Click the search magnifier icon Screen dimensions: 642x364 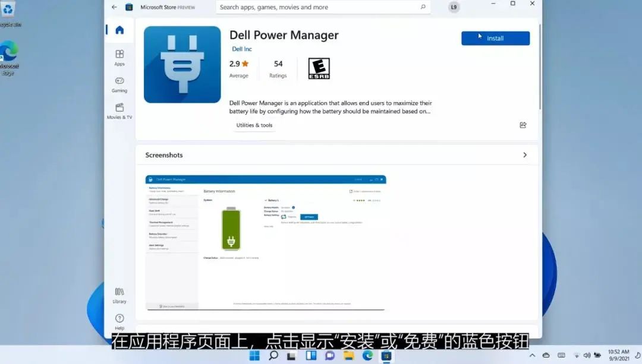(x=422, y=7)
